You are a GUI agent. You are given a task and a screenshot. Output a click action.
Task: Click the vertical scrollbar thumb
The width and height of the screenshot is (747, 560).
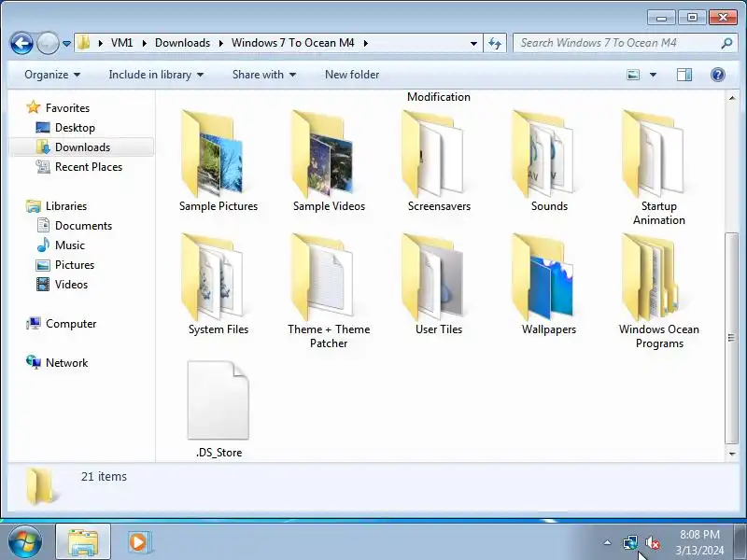[x=732, y=338]
